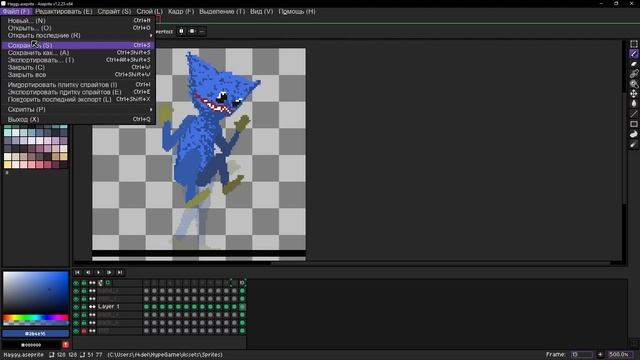Choose Импортировать плитку спрайтов entry
Screen dimensions: 640x360
[78, 84]
